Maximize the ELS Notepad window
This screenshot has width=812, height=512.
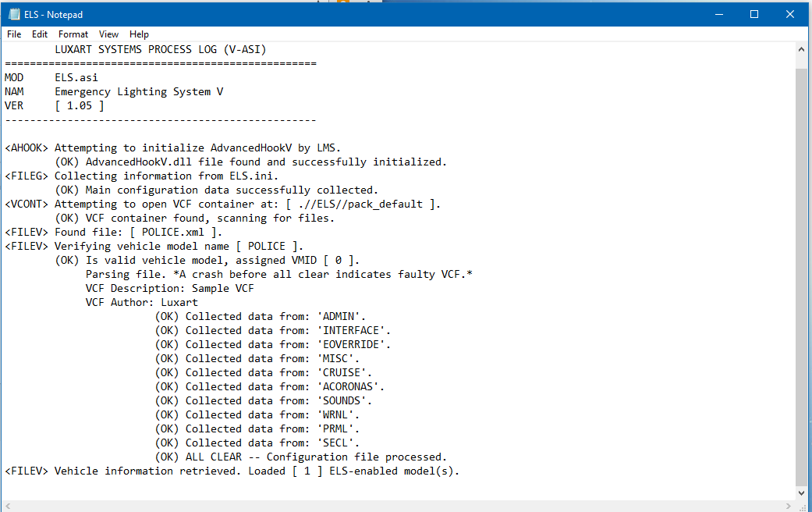pos(754,14)
